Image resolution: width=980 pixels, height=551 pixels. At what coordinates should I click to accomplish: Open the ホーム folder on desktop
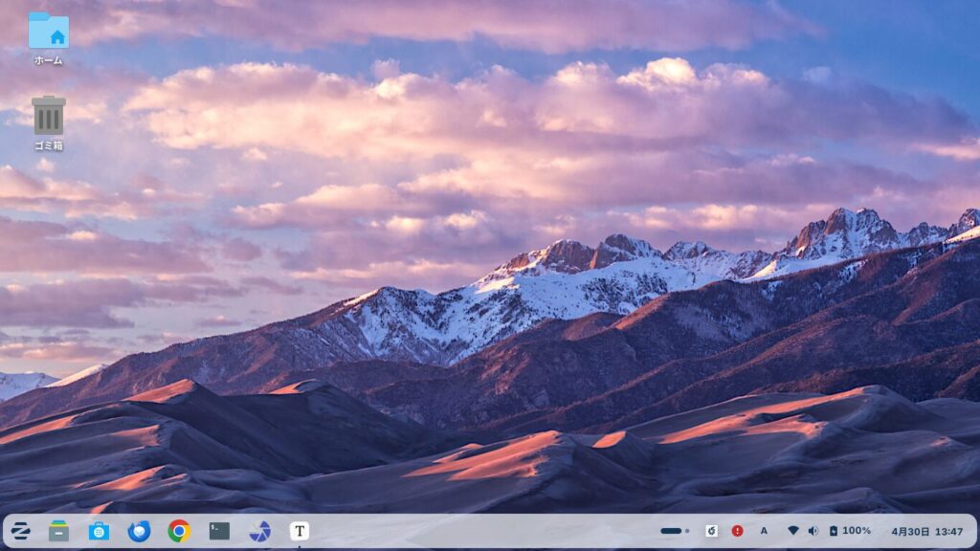pos(48,33)
